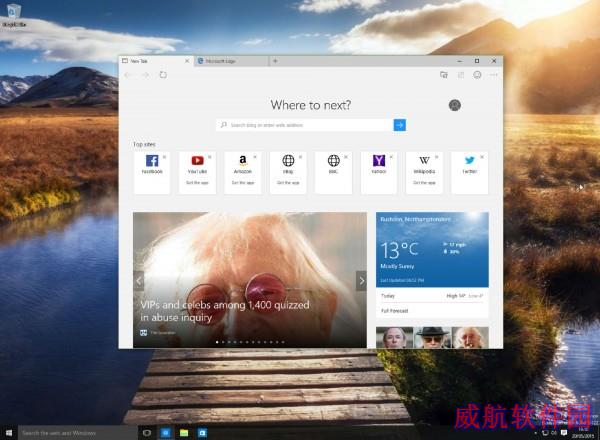Image resolution: width=600 pixels, height=440 pixels.
Task: Remove Twitter tile using its X
Action: click(x=482, y=157)
